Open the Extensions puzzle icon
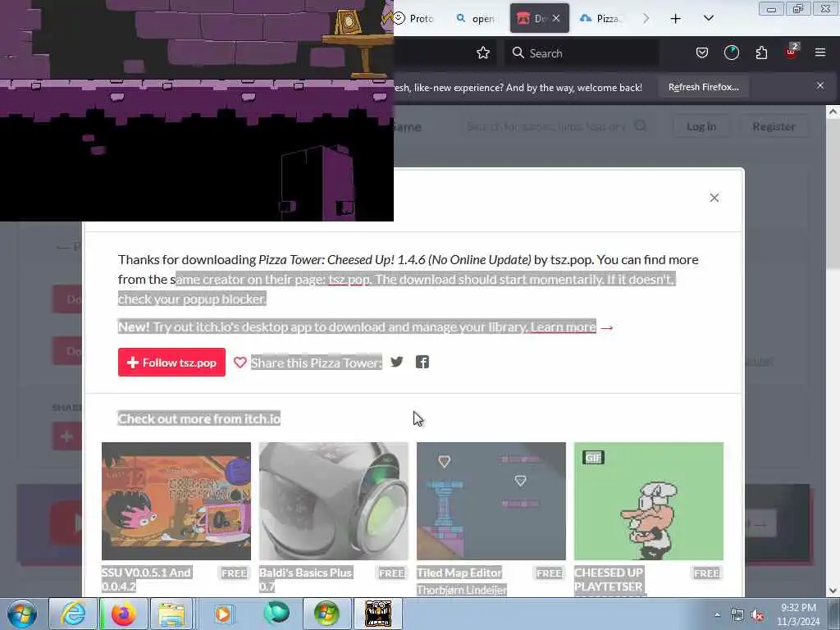The width and height of the screenshot is (840, 630). tap(761, 52)
